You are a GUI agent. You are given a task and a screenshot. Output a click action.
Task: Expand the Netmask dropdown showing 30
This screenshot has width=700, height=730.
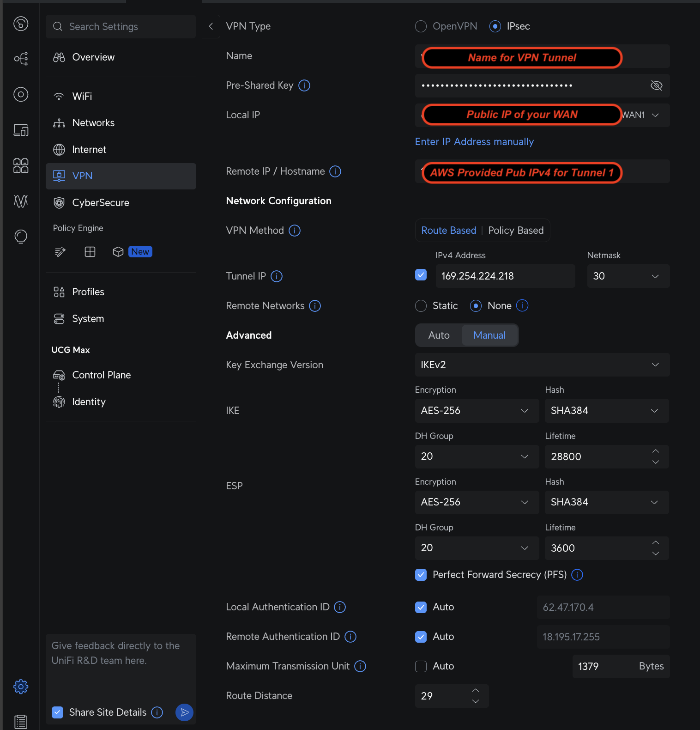coord(628,276)
